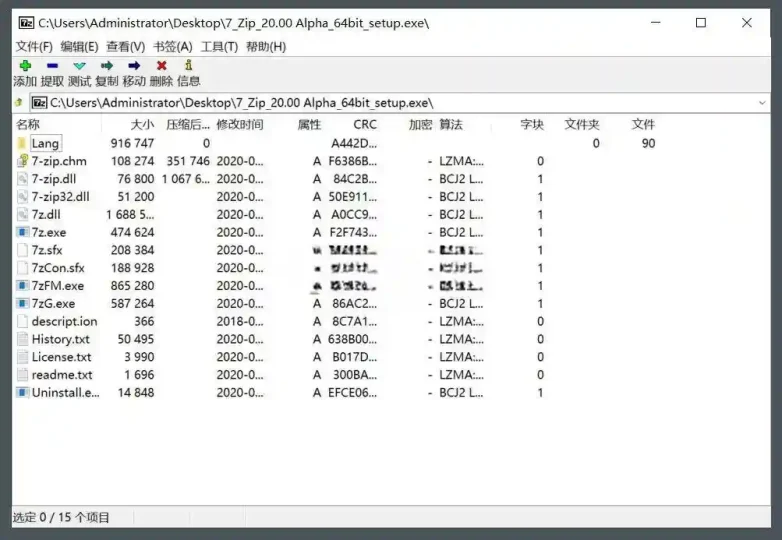Click the CRC value EFCE06...
The width and height of the screenshot is (782, 540).
[352, 392]
